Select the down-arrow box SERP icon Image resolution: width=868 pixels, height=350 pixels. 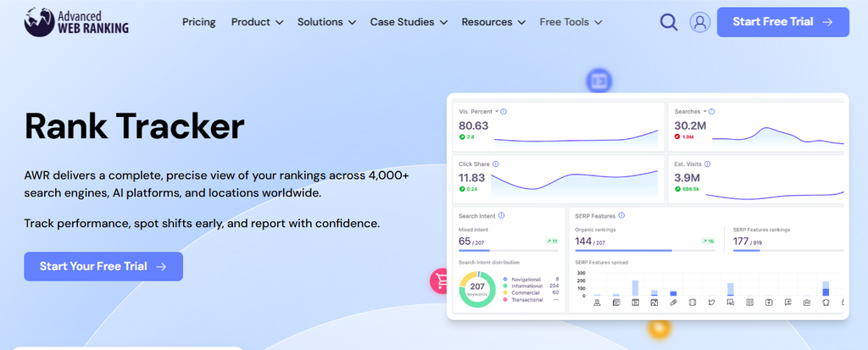pos(769,303)
